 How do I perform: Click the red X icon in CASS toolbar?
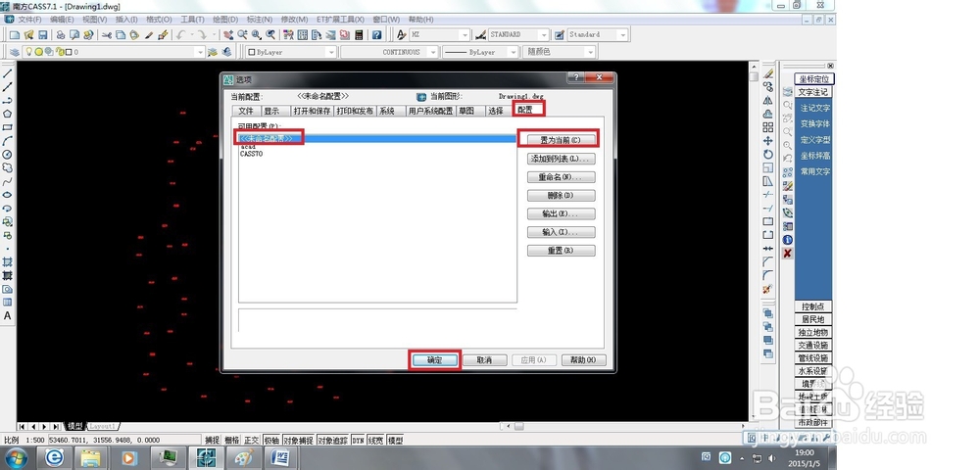pos(788,253)
